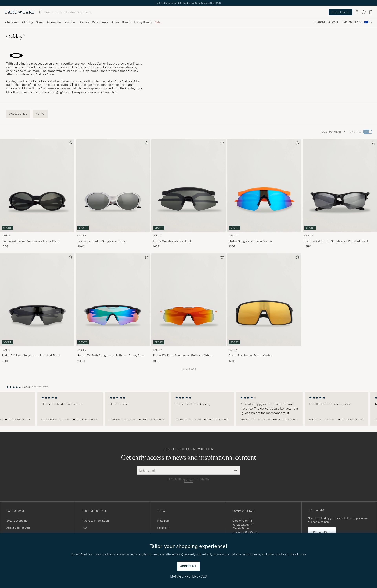Open the review by Stanislav S
377x588 pixels.
click(x=269, y=408)
